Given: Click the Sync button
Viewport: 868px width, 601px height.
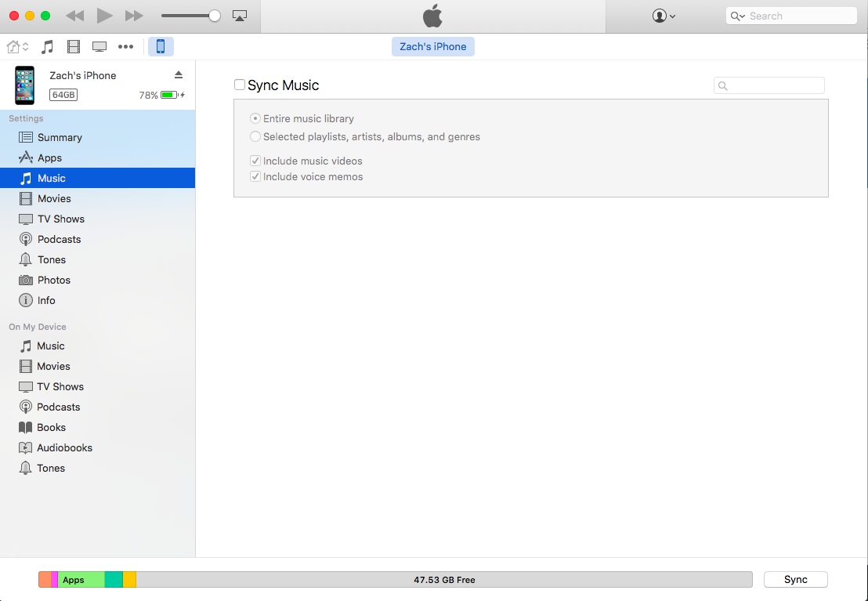Looking at the screenshot, I should pyautogui.click(x=795, y=579).
